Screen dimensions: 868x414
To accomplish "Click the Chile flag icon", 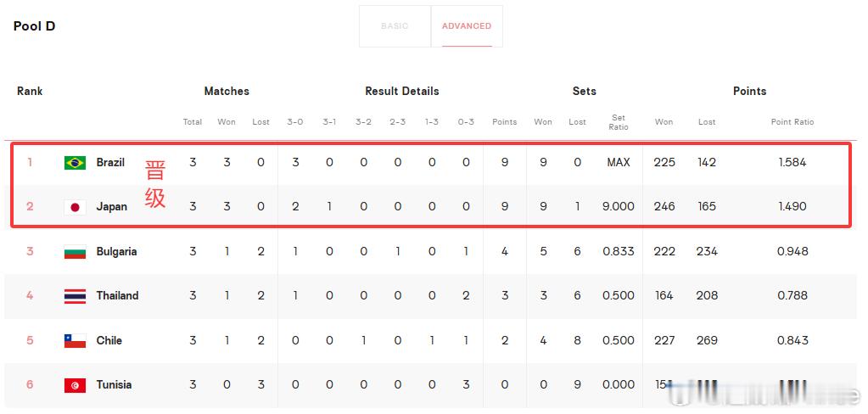I will pyautogui.click(x=75, y=340).
